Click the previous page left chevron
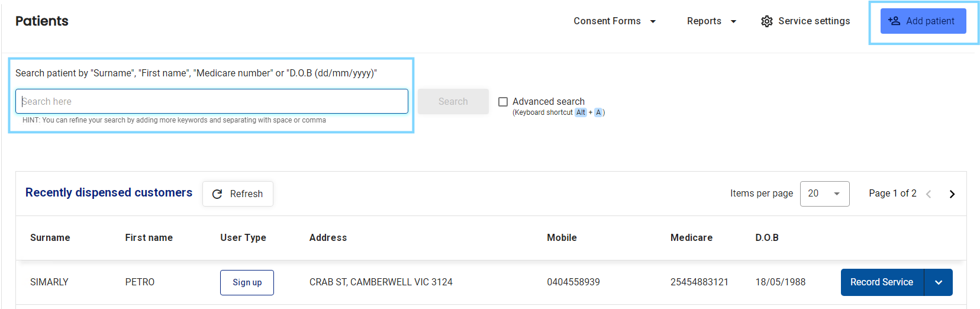The width and height of the screenshot is (980, 309). (929, 194)
